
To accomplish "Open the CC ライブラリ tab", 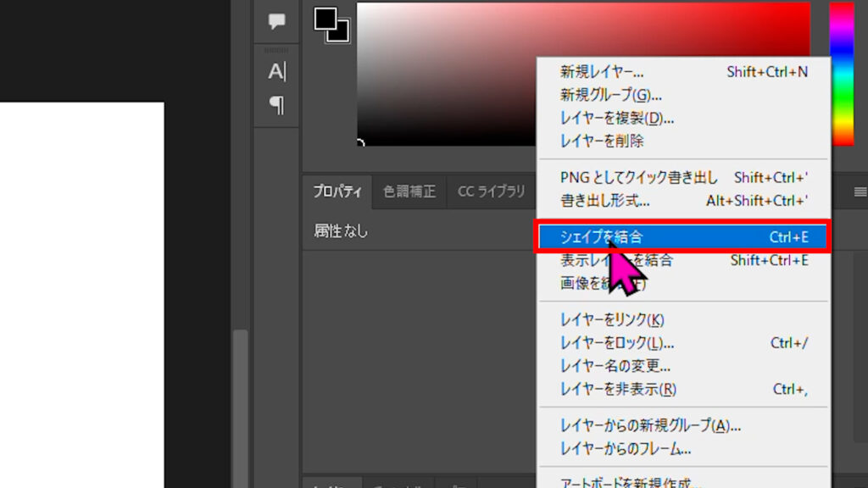I will click(492, 191).
